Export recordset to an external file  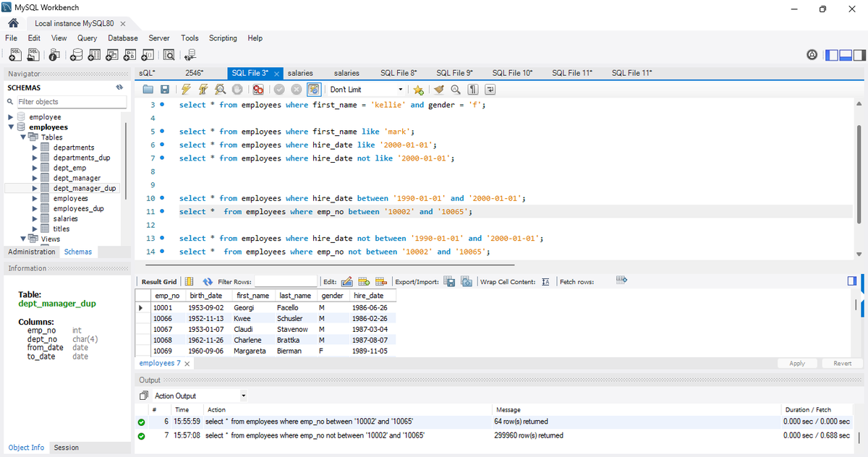[x=448, y=281]
